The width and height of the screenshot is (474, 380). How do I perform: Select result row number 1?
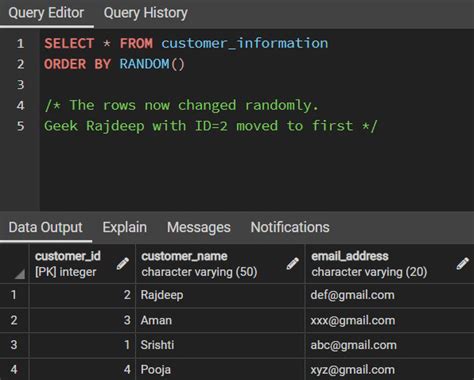[x=14, y=295]
